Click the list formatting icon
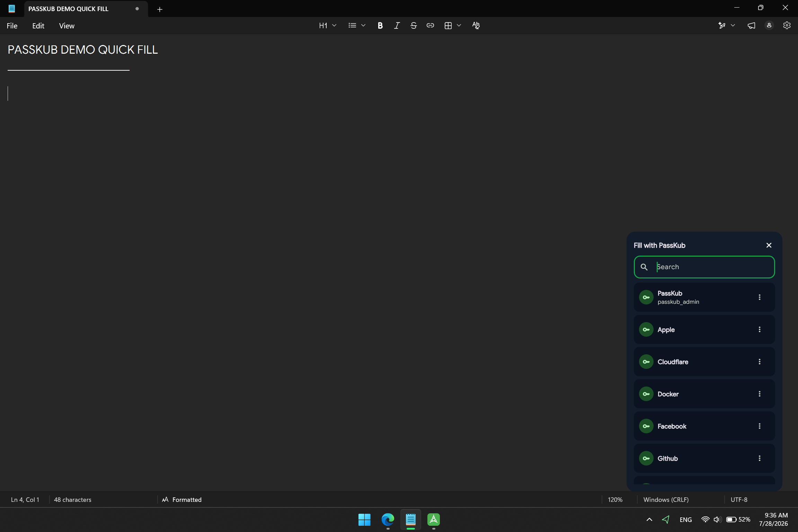 click(352, 26)
